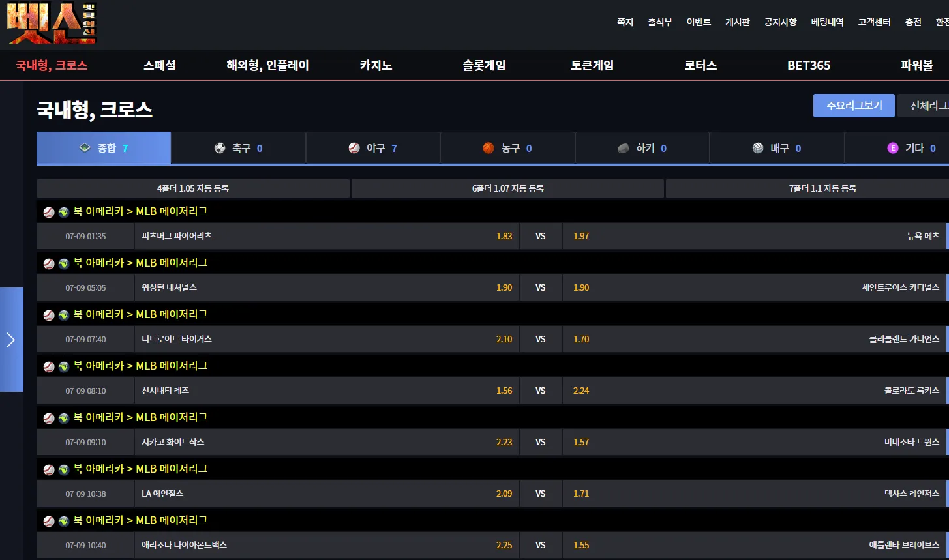Select 국내형, 크로스 in main menu

pos(52,65)
